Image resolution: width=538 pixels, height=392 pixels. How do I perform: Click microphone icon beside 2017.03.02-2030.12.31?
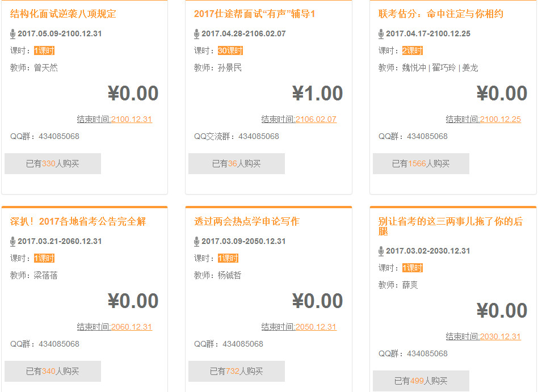click(381, 251)
